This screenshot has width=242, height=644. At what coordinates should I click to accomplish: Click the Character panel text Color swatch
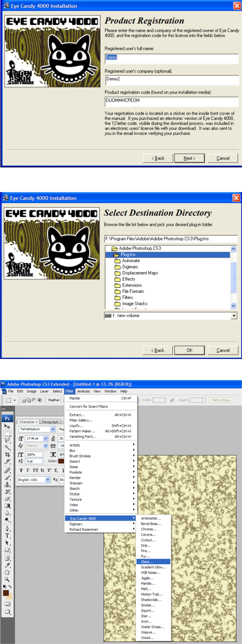point(61,461)
